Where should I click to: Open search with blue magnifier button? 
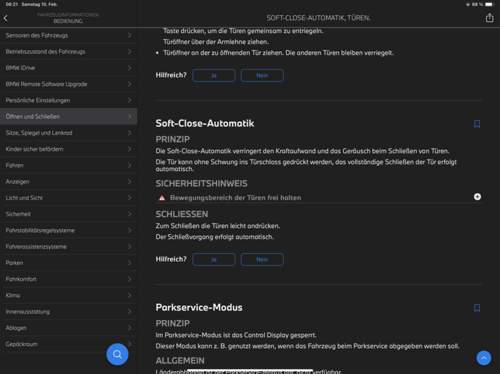[117, 354]
